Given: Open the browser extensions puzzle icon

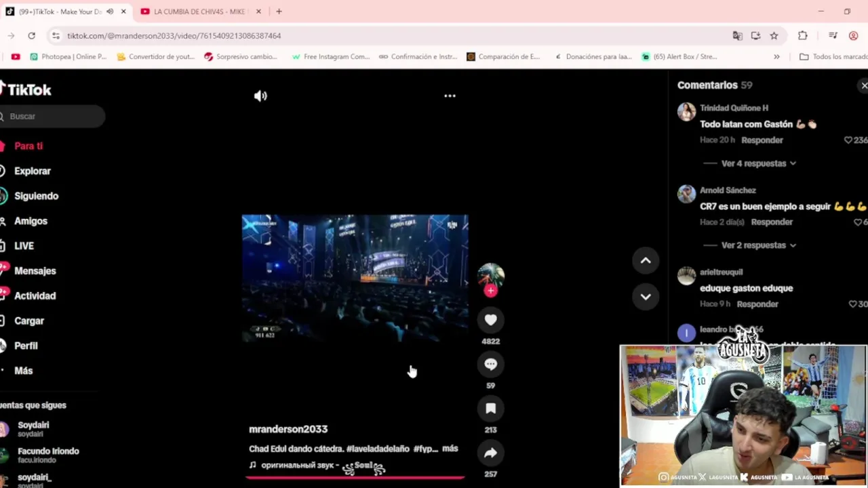Looking at the screenshot, I should 803,36.
